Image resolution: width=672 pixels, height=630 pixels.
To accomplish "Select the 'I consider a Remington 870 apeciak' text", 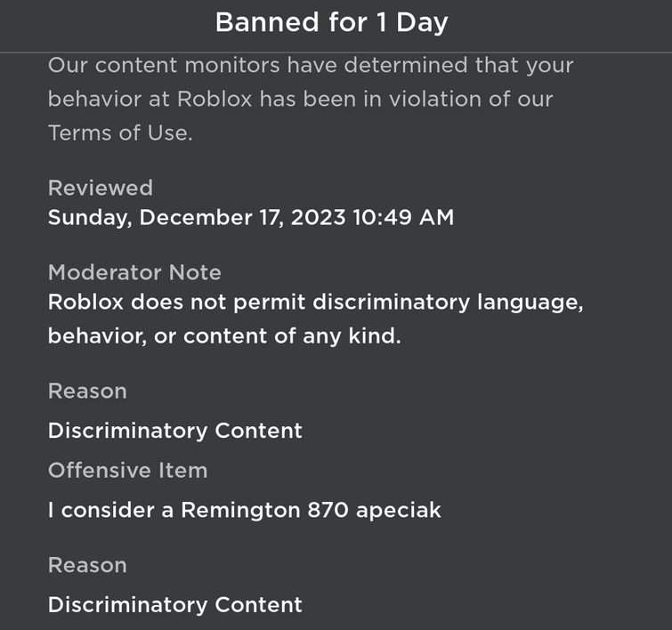I will pos(244,511).
